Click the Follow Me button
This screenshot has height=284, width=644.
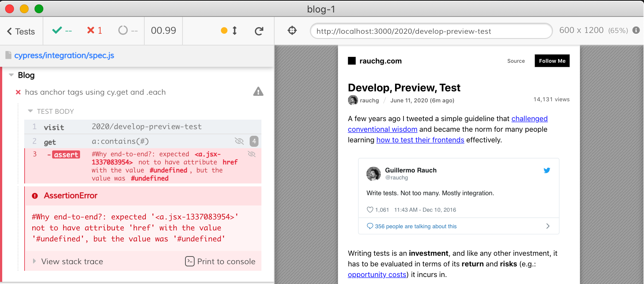[x=552, y=61]
